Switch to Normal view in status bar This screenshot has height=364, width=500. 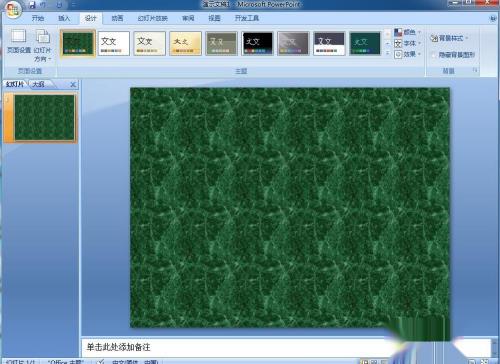(365, 362)
